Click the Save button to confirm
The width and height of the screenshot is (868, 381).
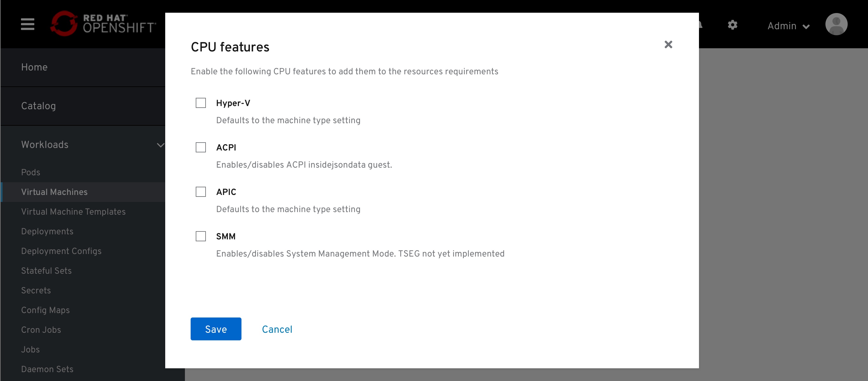215,329
